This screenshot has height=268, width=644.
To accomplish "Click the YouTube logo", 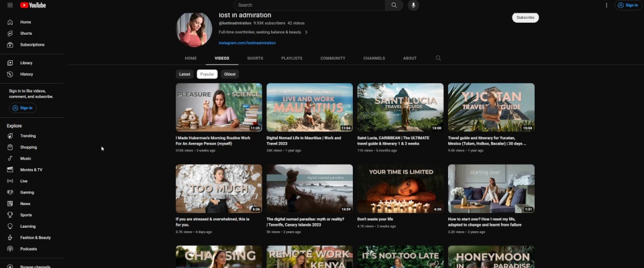I will 33,5.
